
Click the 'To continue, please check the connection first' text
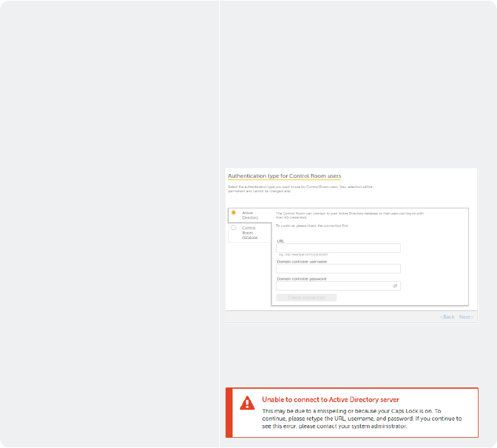pos(312,226)
